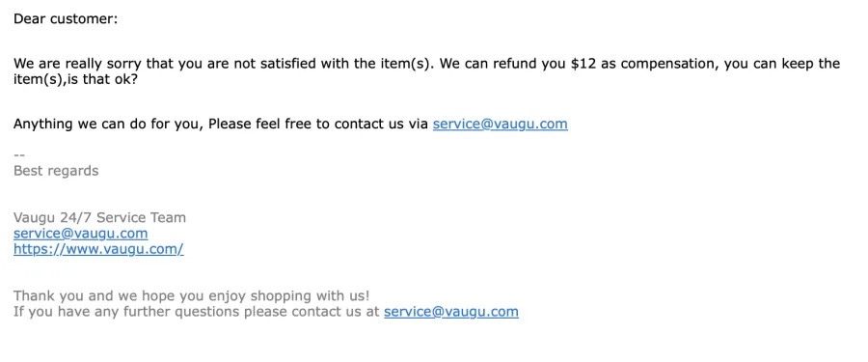Click the service@vaugu.com link in the footer line
Screen dimensions: 868x362
click(x=451, y=312)
